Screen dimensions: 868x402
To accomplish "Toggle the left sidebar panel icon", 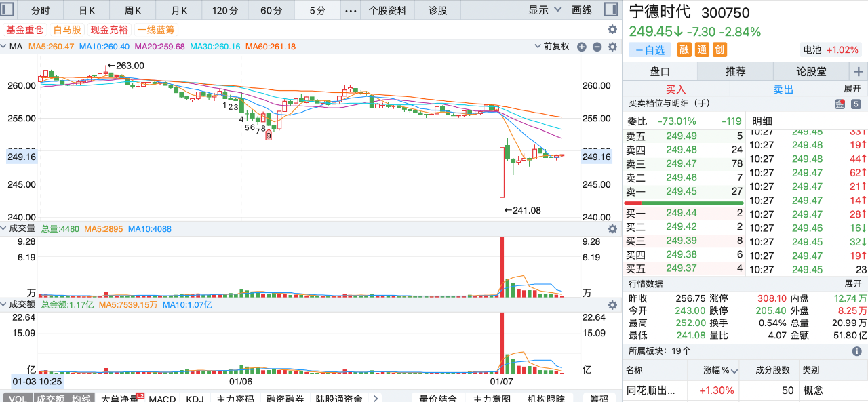I will tap(8, 10).
